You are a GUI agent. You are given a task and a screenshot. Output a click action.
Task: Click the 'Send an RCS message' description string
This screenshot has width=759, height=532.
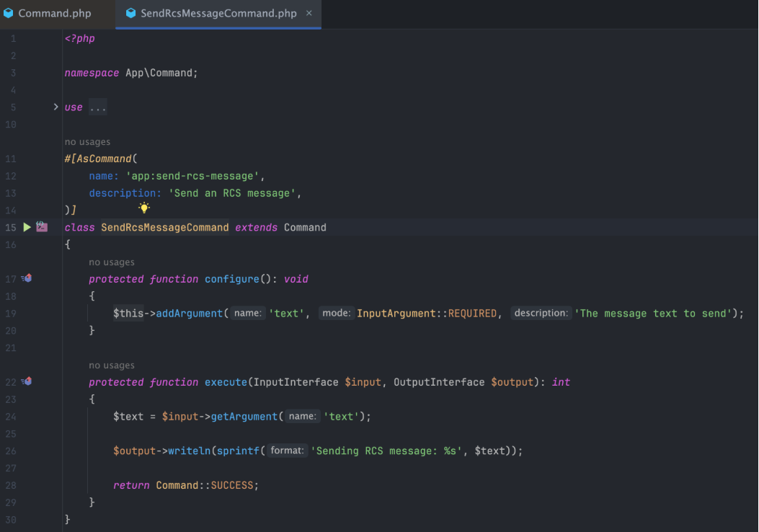[232, 193]
